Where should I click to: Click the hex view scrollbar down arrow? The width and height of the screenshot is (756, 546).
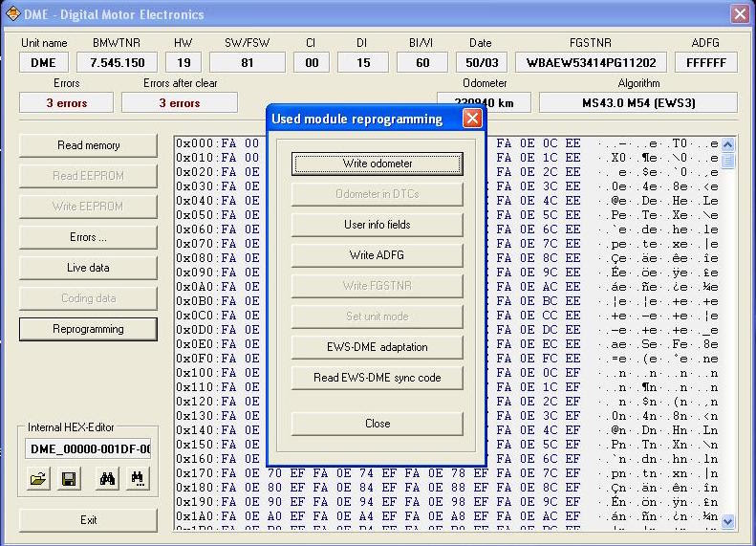click(728, 521)
